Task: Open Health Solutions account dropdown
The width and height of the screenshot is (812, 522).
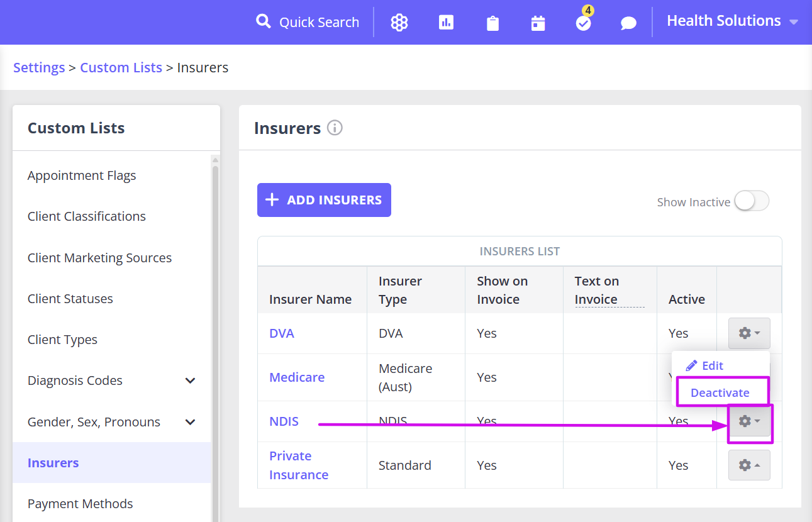Action: pos(732,21)
